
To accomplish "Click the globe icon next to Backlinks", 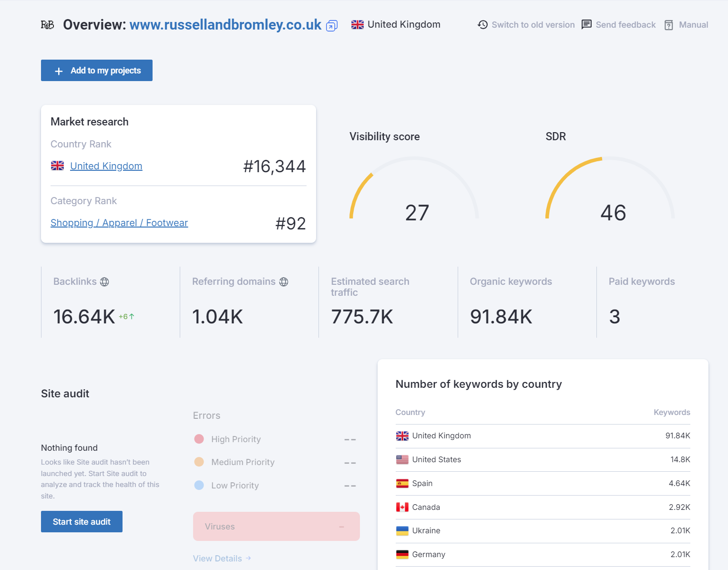I will tap(104, 281).
